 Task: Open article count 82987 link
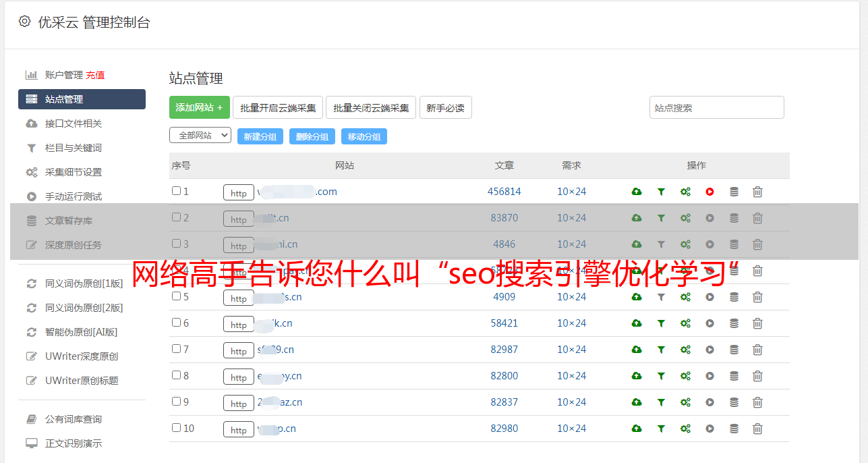(504, 350)
